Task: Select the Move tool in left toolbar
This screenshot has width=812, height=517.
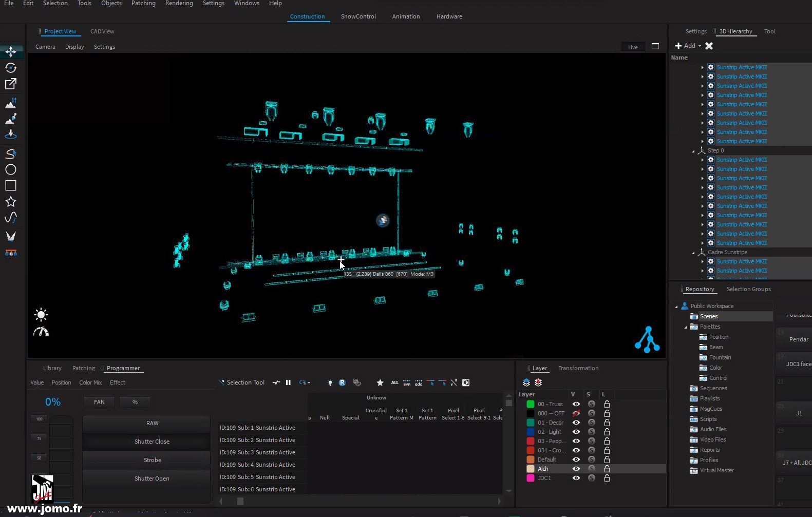Action: click(x=11, y=52)
